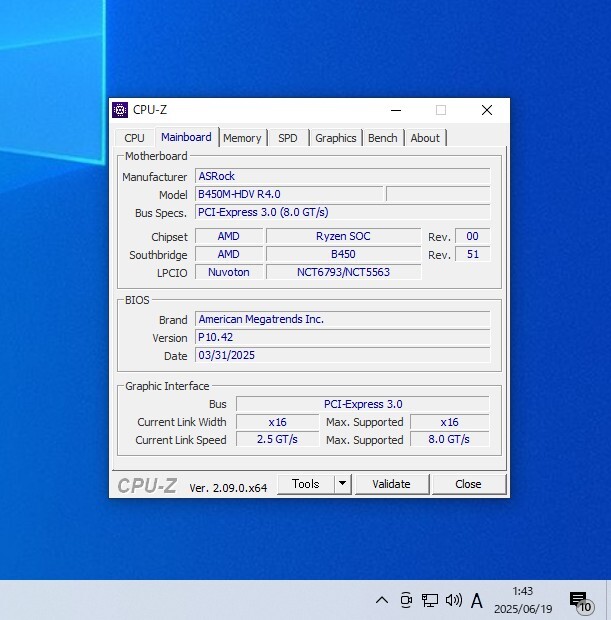This screenshot has height=620, width=611.
Task: Click the IME input mode 'A' indicator
Action: tap(477, 601)
